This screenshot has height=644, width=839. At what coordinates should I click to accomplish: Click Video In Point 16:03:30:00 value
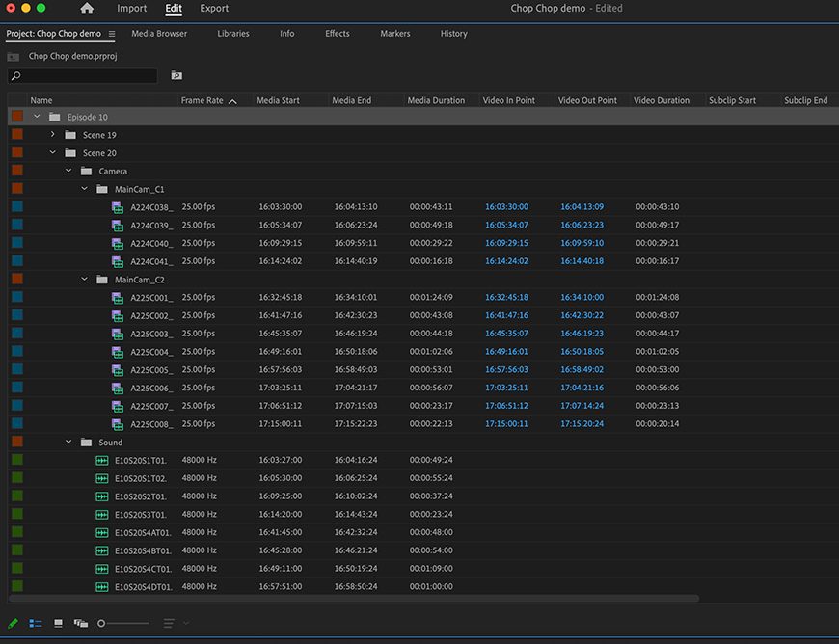coord(506,207)
